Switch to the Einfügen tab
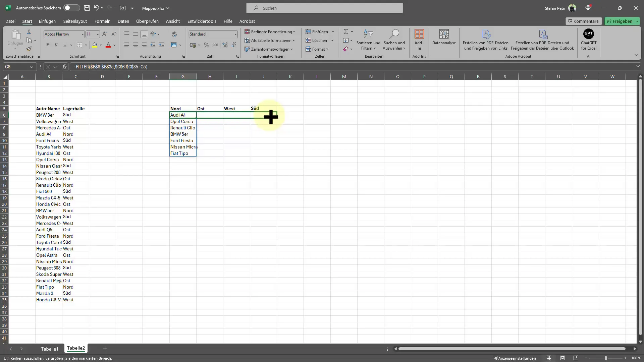The height and width of the screenshot is (362, 644). (47, 21)
